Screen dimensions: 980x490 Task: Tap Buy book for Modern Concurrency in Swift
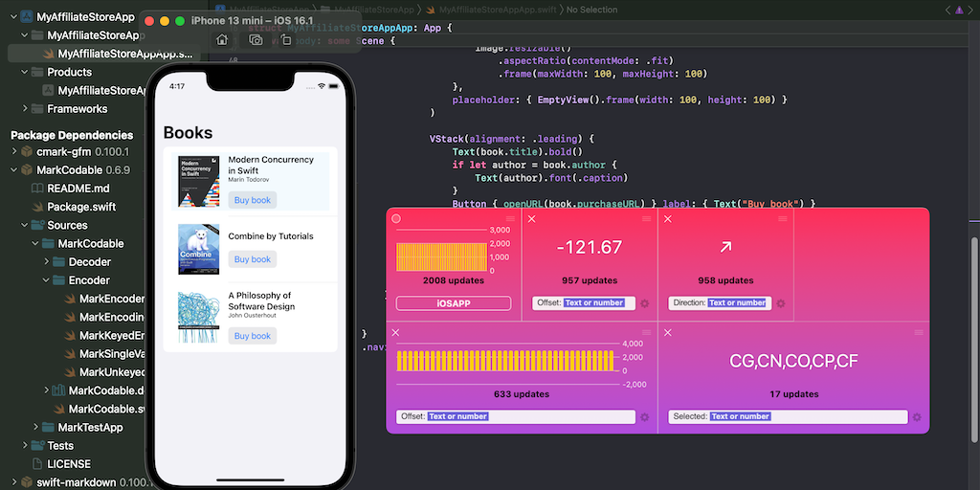pos(253,200)
